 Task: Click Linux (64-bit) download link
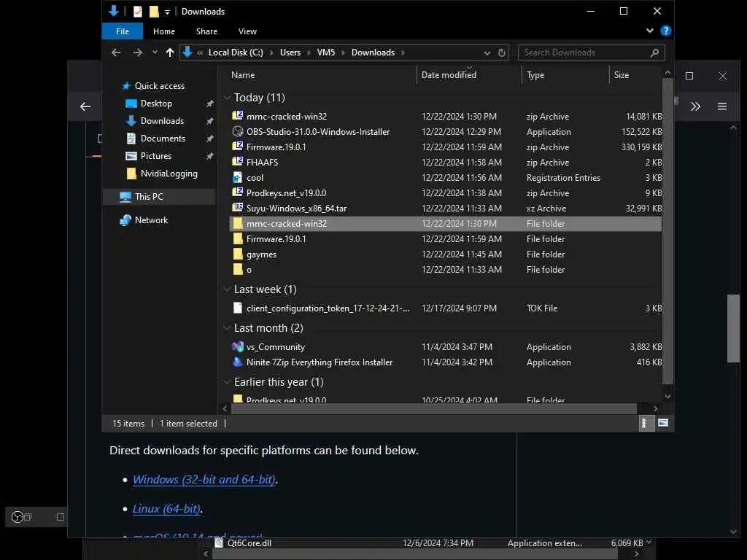click(166, 509)
